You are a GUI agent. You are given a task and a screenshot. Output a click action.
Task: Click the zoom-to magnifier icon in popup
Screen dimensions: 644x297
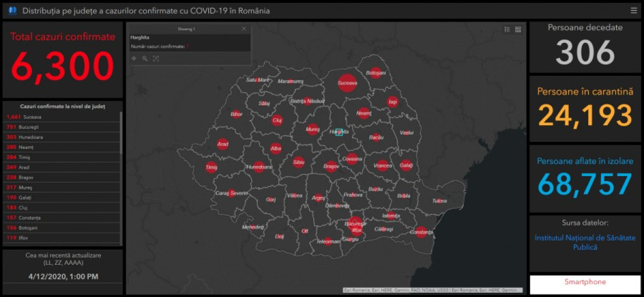(145, 59)
